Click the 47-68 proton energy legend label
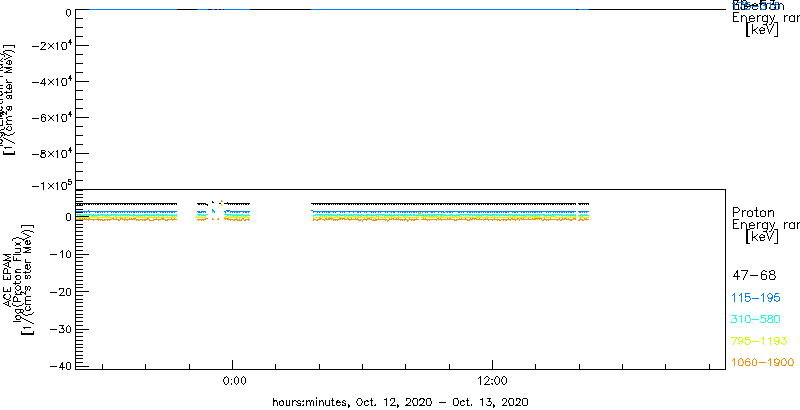The width and height of the screenshot is (800, 410). click(754, 276)
